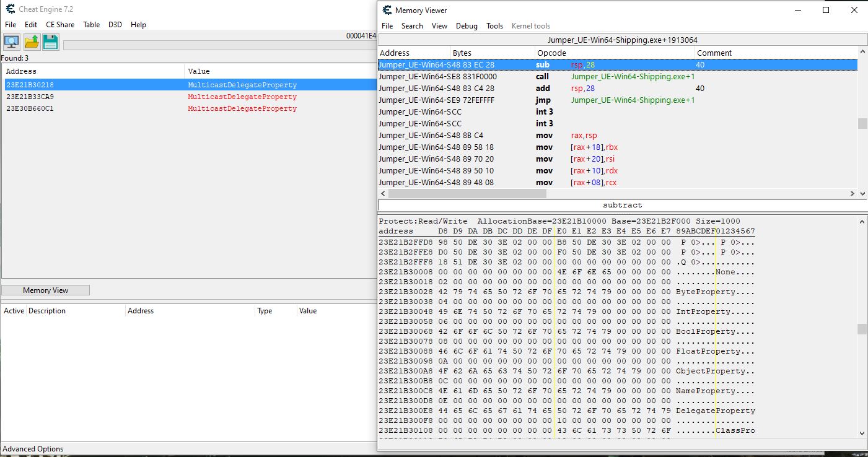
Task: Select the mov [rax+08],rcx row
Action: click(x=617, y=182)
